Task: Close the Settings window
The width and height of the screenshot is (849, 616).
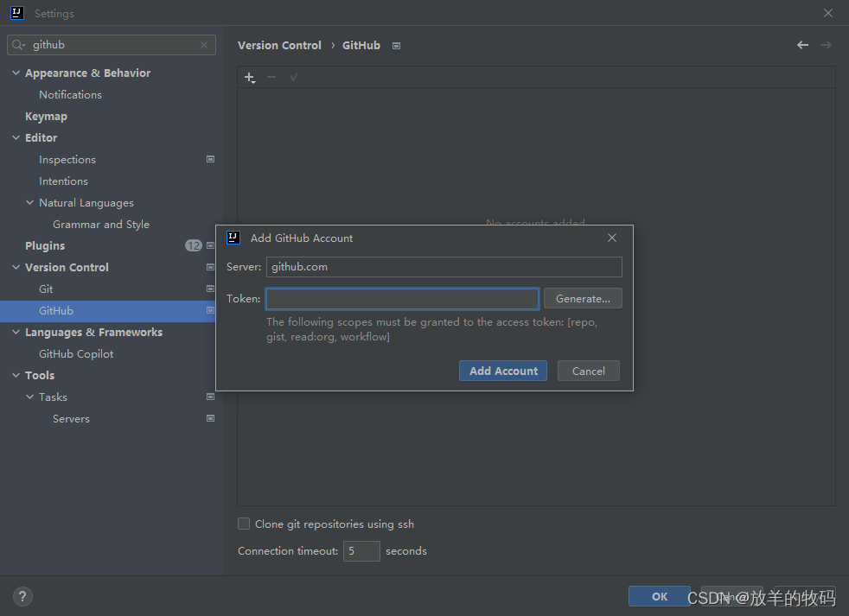Action: 828,13
